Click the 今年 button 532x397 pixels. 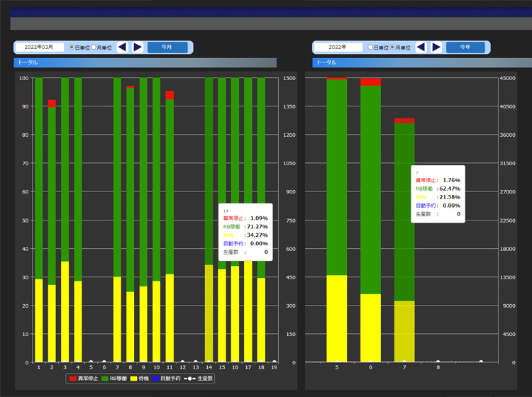(x=465, y=47)
